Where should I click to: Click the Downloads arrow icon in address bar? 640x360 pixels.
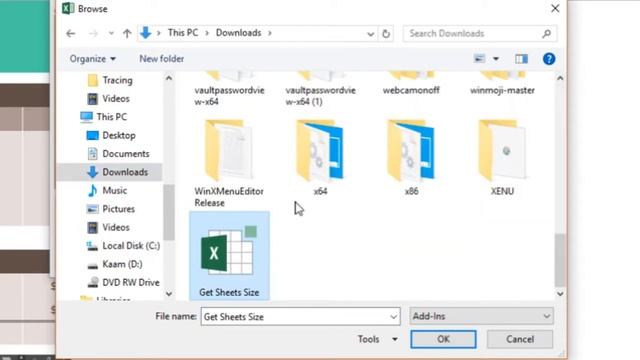pos(146,33)
